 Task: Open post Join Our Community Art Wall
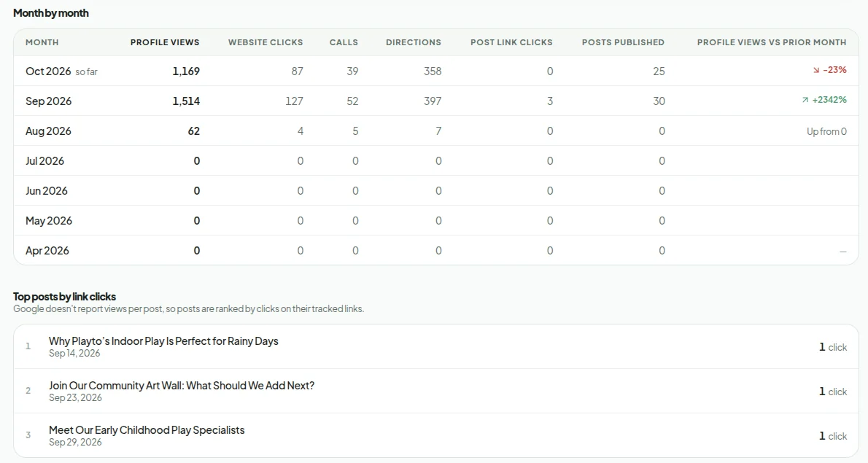pos(182,385)
